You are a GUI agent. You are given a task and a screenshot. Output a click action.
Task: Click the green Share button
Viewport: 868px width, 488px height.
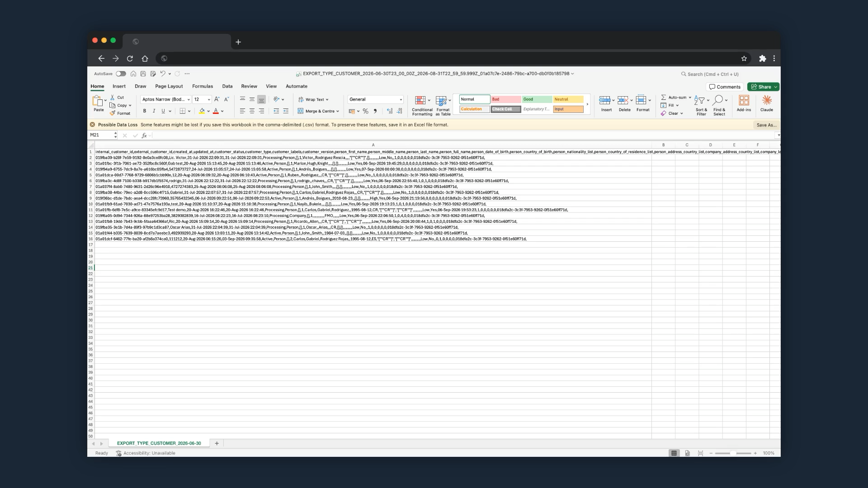tap(763, 87)
